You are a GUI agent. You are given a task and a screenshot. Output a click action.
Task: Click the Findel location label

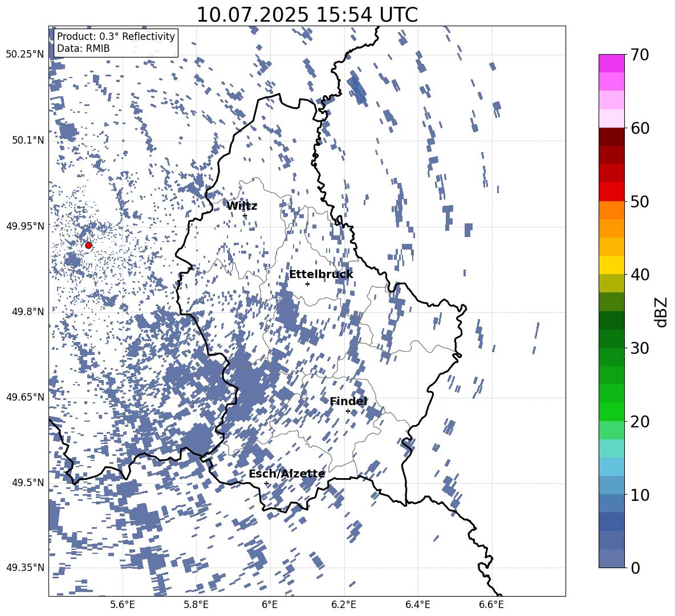click(348, 401)
